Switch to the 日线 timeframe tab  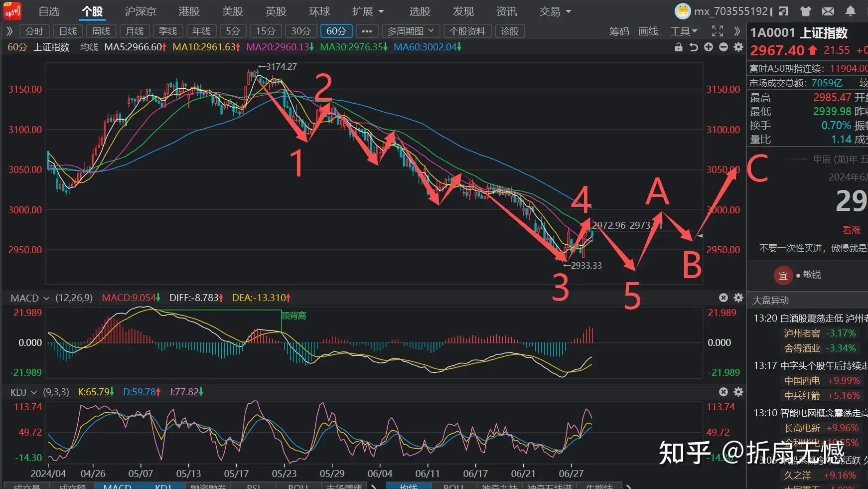(x=68, y=31)
